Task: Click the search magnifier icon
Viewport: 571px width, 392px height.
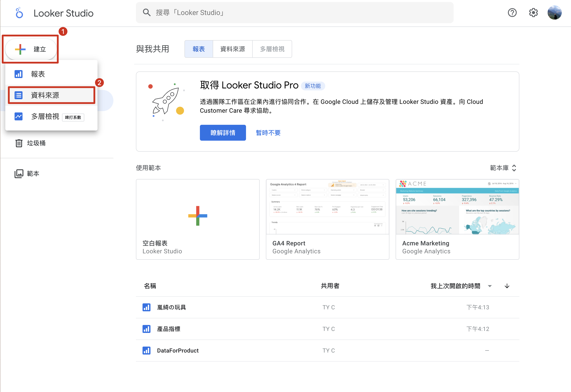Action: tap(147, 12)
